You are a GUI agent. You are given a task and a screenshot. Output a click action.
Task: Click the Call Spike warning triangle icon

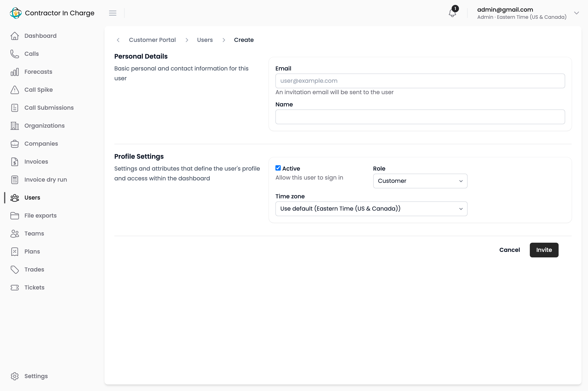(15, 90)
